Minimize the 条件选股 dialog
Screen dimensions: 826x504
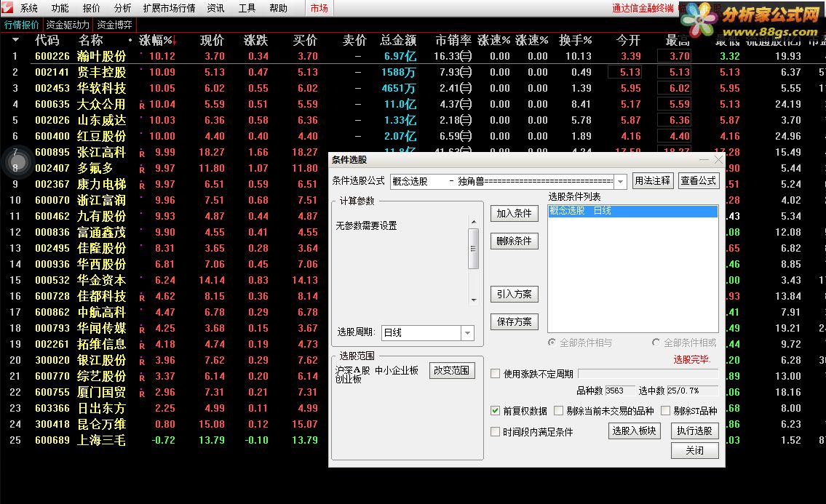coord(704,159)
